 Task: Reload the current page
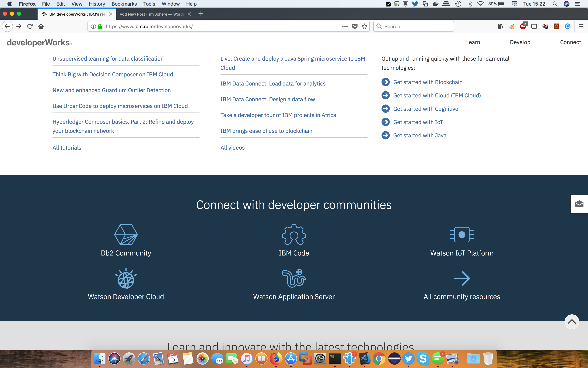(x=30, y=26)
